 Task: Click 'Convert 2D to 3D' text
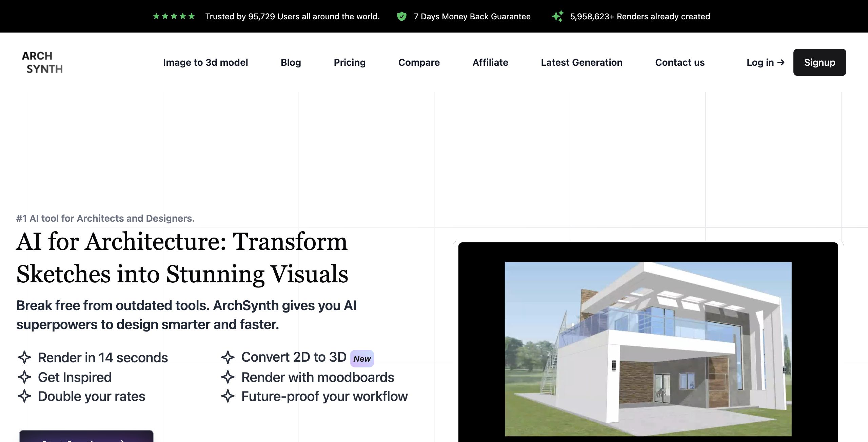[x=294, y=357]
